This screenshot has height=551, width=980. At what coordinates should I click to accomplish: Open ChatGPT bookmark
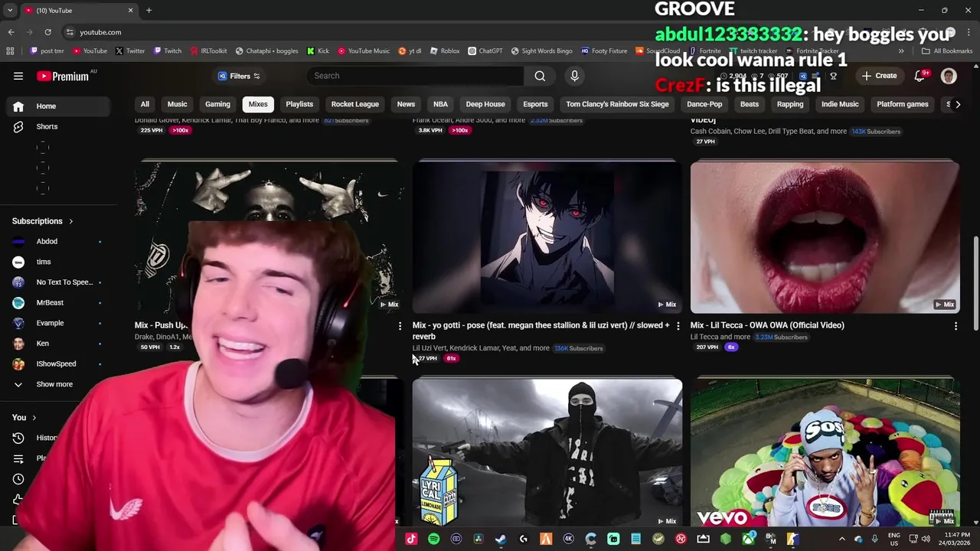point(485,51)
